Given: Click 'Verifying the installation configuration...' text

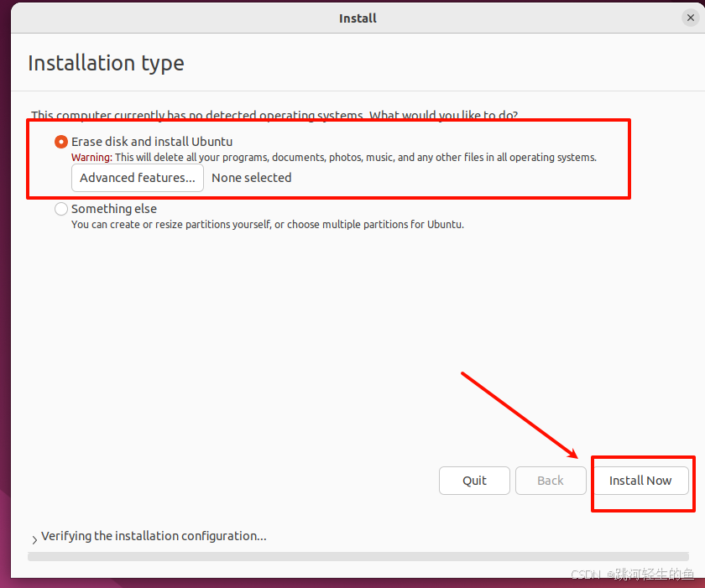Looking at the screenshot, I should click(x=154, y=536).
